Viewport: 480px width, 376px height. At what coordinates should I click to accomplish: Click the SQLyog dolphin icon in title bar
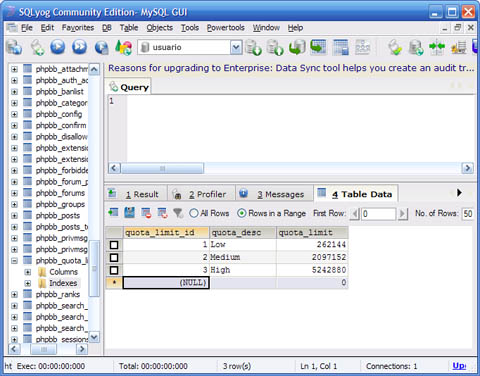point(11,12)
